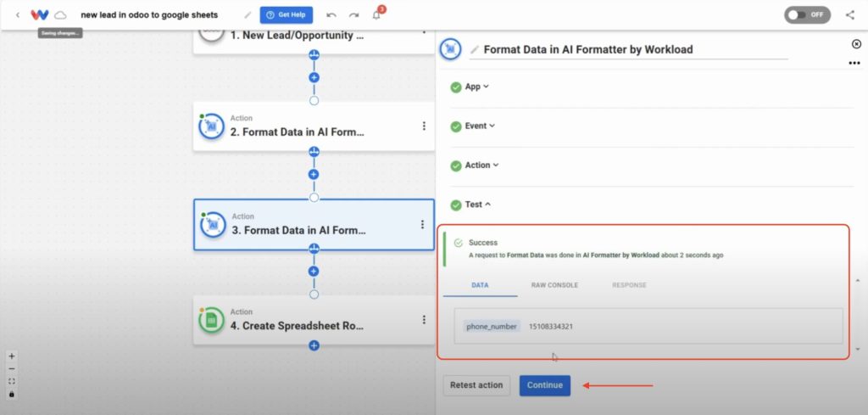Image resolution: width=868 pixels, height=415 pixels.
Task: Open the Workload logo home
Action: (40, 15)
